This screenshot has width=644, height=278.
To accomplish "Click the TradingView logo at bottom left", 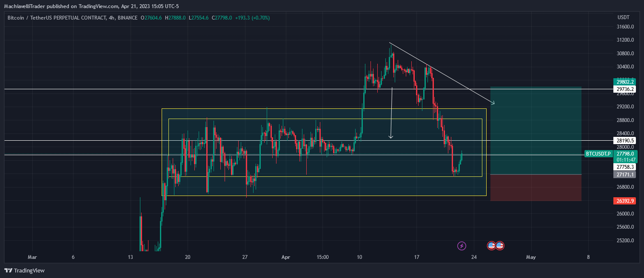I will tap(24, 270).
